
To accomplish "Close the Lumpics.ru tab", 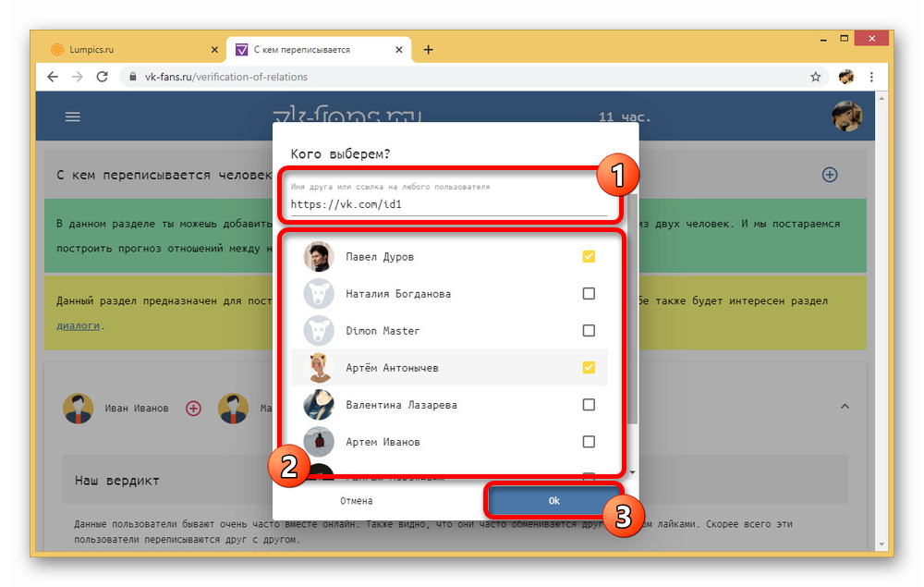I will [214, 50].
